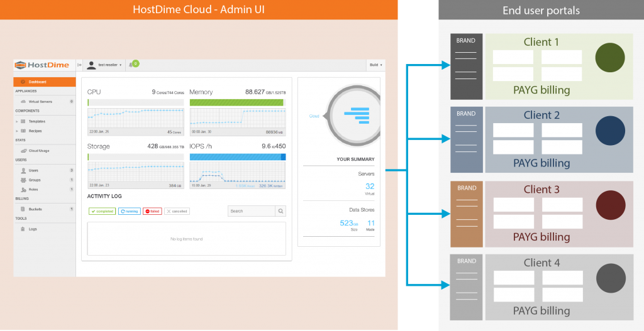Expand the Recipes tree arrow

click(x=17, y=131)
